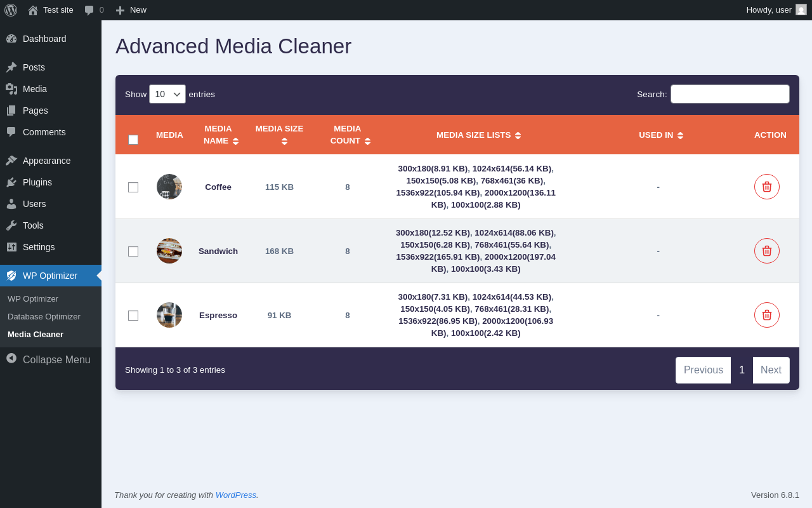Image resolution: width=812 pixels, height=508 pixels.
Task: Toggle the select-all checkbox in header
Action: pyautogui.click(x=133, y=140)
